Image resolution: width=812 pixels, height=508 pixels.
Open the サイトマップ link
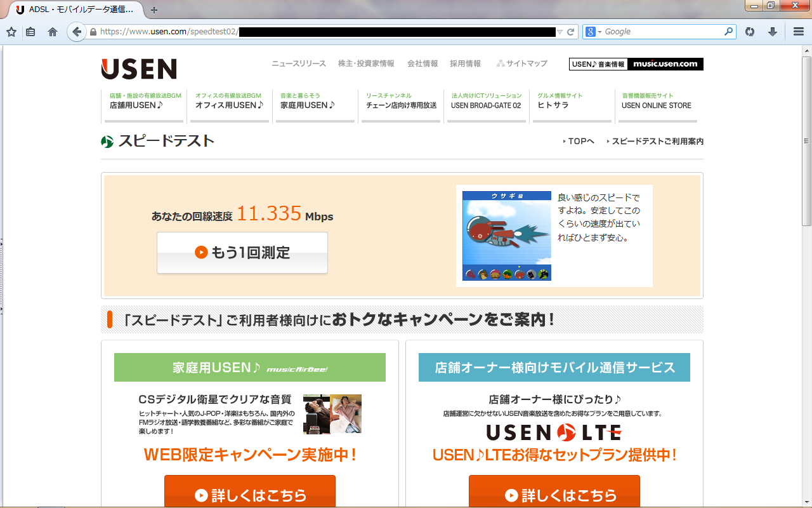tap(522, 63)
